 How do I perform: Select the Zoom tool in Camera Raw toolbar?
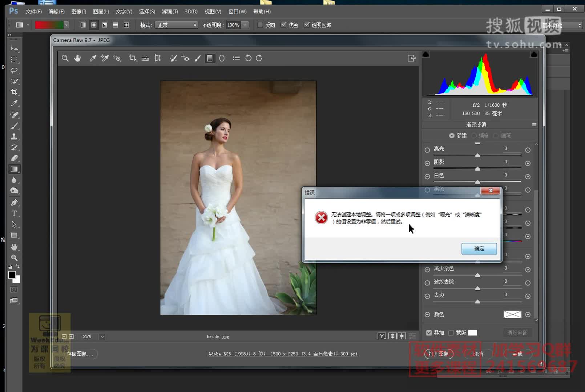tap(65, 58)
